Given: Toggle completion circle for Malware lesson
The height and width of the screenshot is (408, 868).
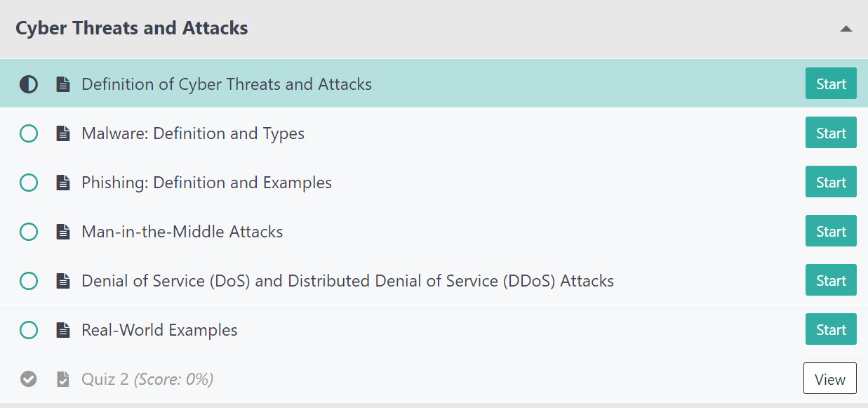Looking at the screenshot, I should coord(29,133).
